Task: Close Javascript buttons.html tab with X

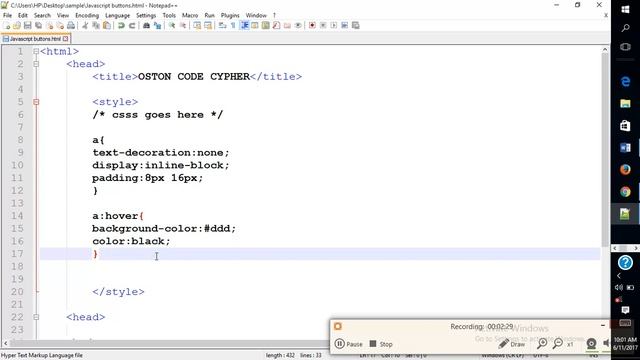Action: [x=66, y=39]
